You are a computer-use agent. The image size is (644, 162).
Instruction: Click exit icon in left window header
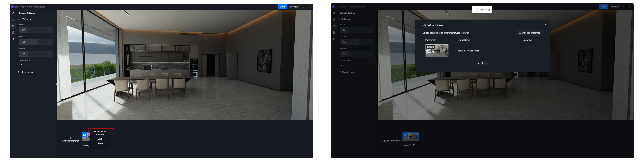309,7
